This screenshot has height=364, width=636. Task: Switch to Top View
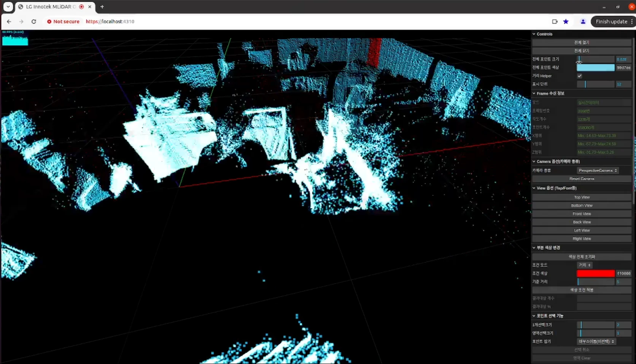pos(582,197)
